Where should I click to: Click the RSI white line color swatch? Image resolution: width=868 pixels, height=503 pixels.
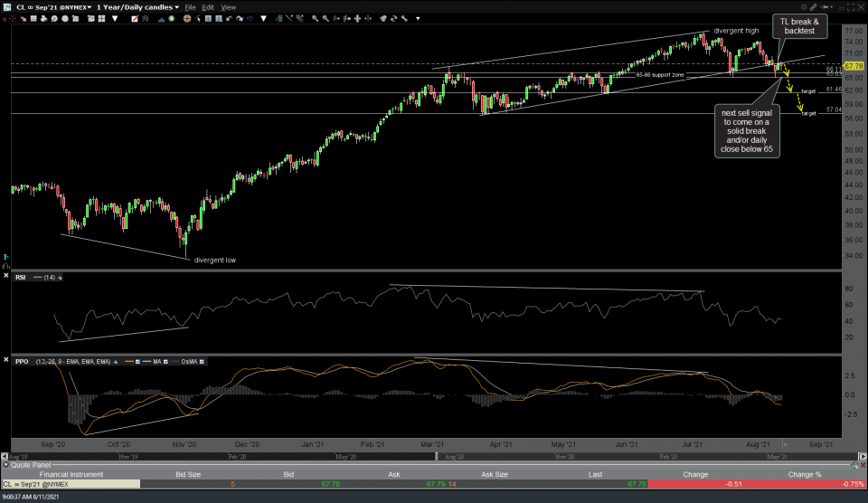click(x=38, y=278)
